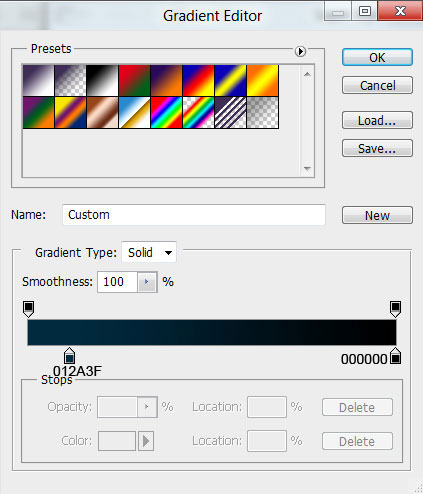Choose the Black, White gradient preset
The image size is (423, 494).
tap(102, 80)
